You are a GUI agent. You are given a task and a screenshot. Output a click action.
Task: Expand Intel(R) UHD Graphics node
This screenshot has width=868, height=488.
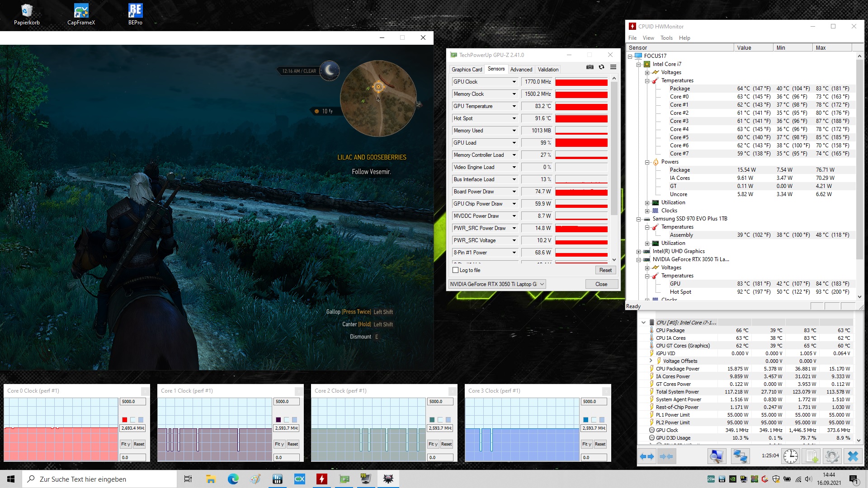pos(638,252)
